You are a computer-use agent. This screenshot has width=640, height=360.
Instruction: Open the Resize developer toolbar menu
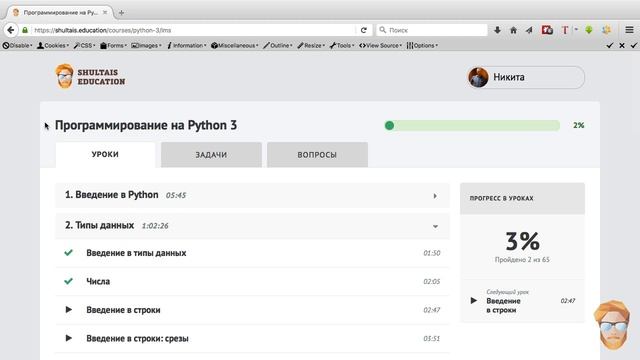pyautogui.click(x=311, y=45)
